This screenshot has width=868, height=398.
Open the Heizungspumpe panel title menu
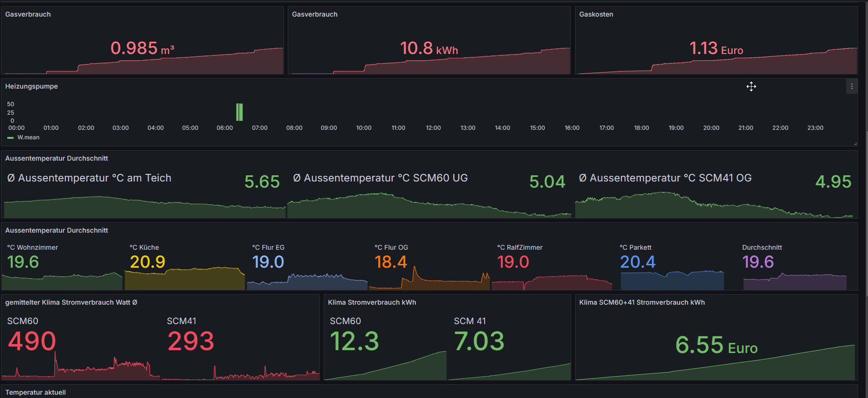[31, 86]
